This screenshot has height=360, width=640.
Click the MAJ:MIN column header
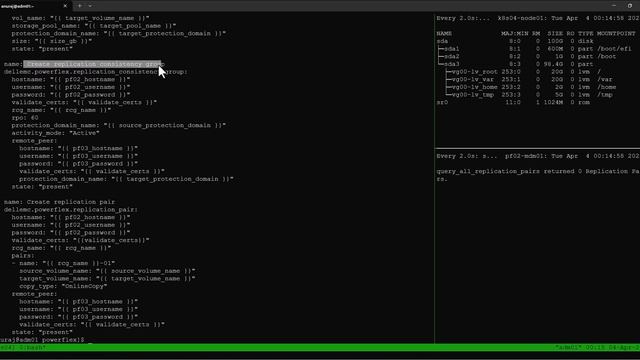515,33
